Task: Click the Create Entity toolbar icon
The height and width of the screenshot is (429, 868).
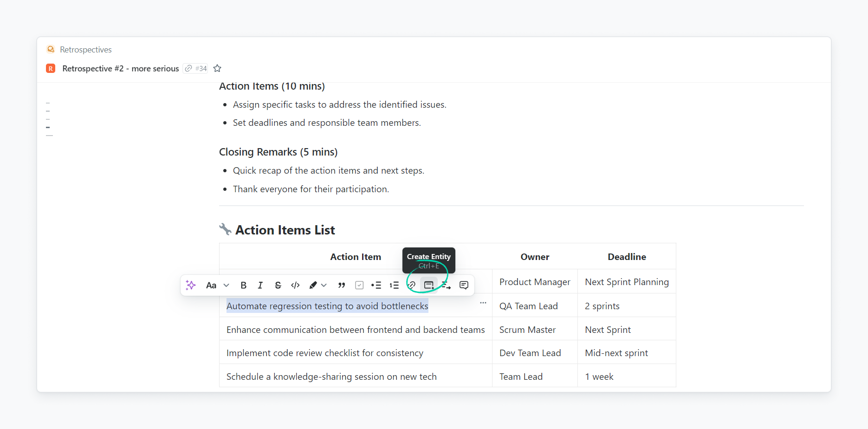Action: pyautogui.click(x=429, y=285)
